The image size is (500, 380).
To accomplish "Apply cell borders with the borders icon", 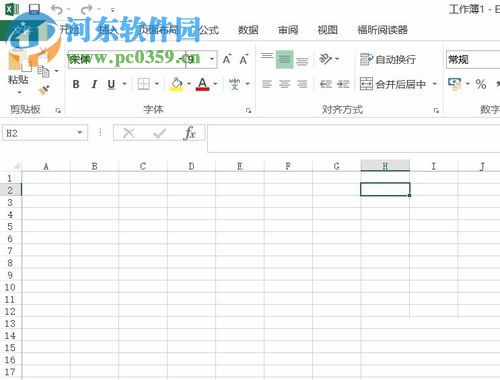I will coord(144,84).
